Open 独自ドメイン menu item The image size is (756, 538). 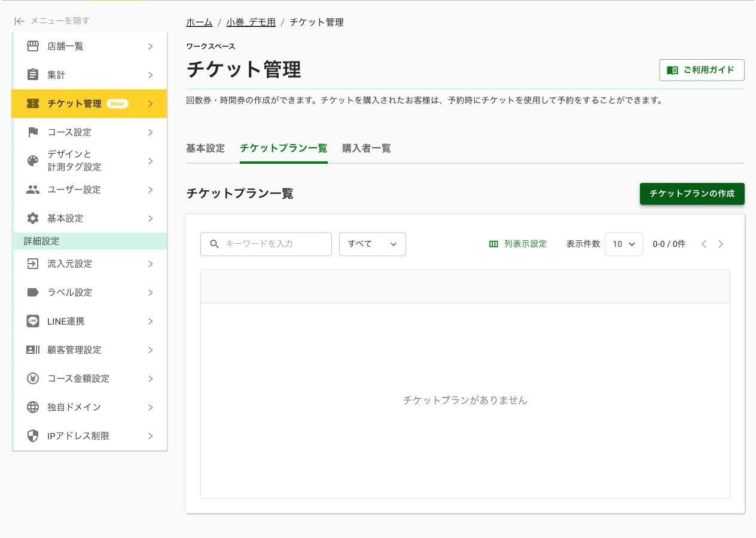click(x=90, y=407)
